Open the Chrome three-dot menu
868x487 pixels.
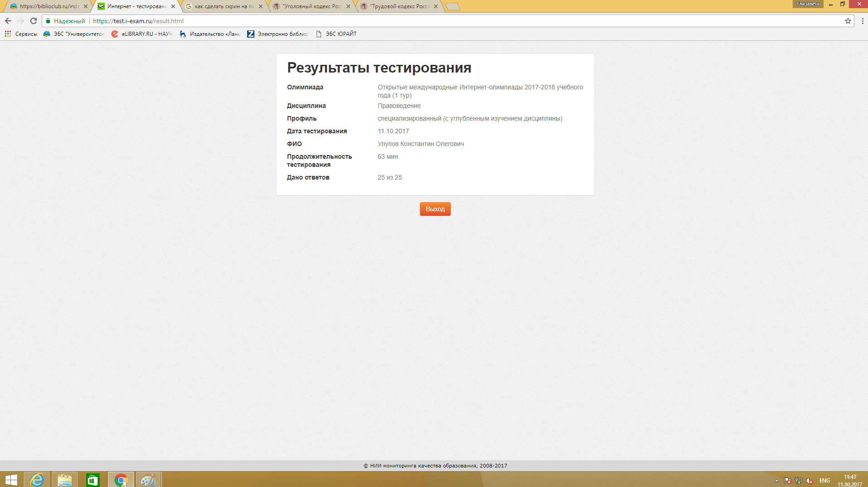coord(862,21)
